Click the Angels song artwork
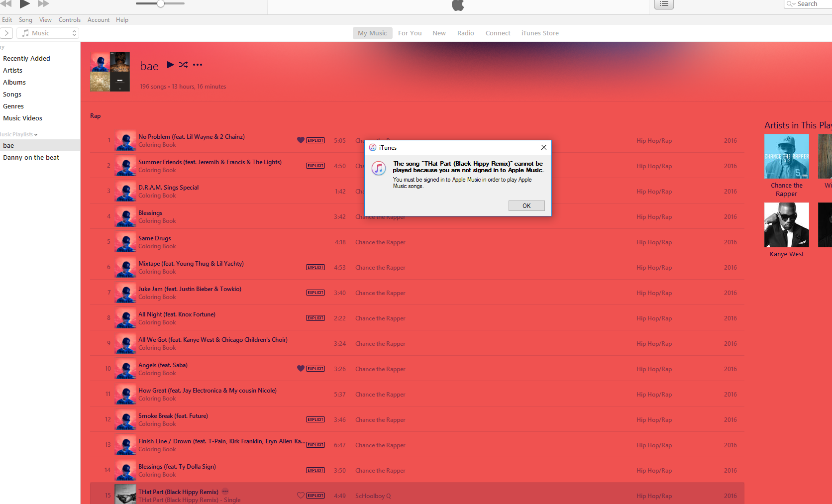 point(125,369)
